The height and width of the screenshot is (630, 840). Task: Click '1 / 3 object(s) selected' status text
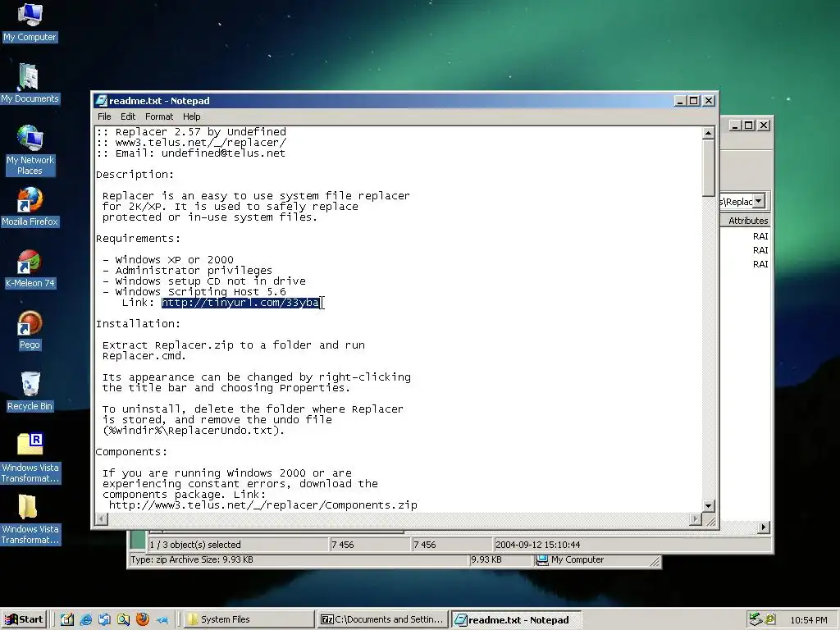pos(195,545)
